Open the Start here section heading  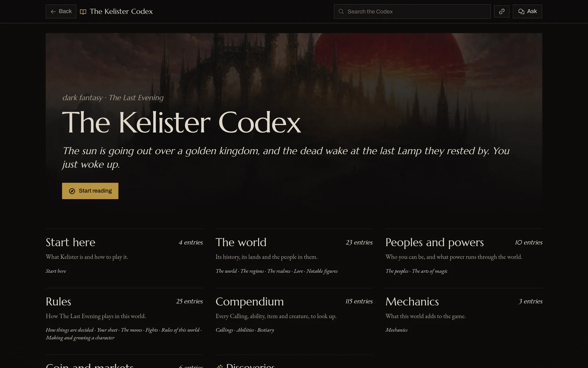click(71, 242)
